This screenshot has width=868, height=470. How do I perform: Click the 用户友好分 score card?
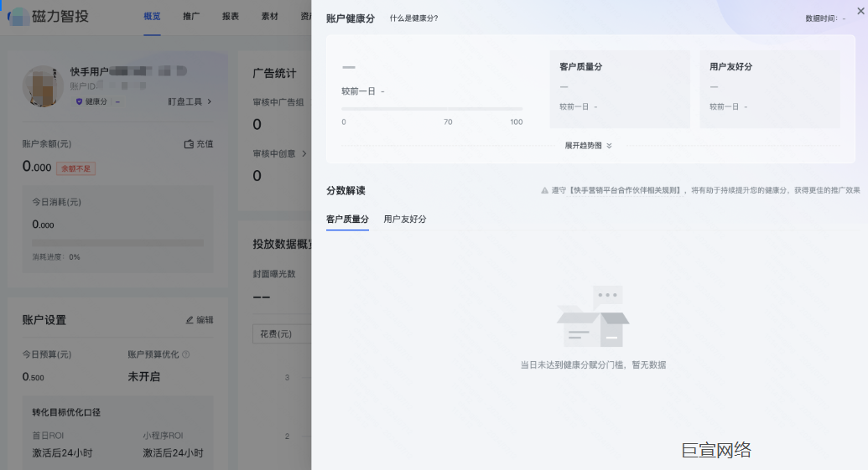click(x=770, y=89)
